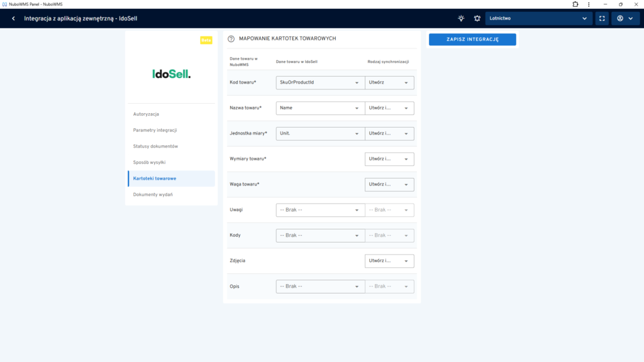Screen dimensions: 644x362
Task: Select Statusy dokumentów menu item
Action: click(155, 146)
